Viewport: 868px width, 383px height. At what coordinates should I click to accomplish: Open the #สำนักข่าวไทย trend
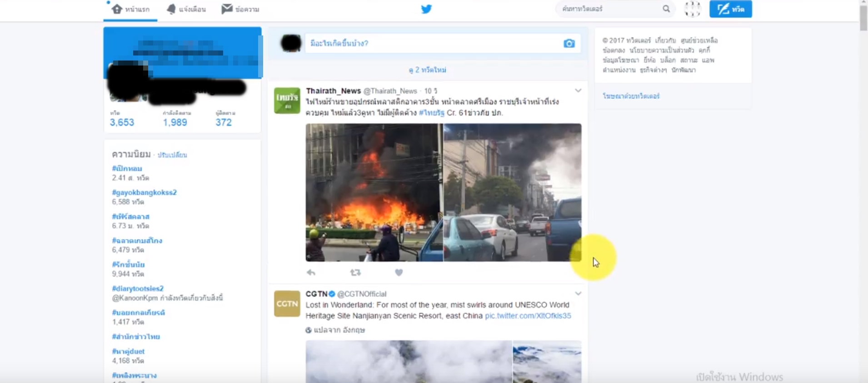pos(136,337)
